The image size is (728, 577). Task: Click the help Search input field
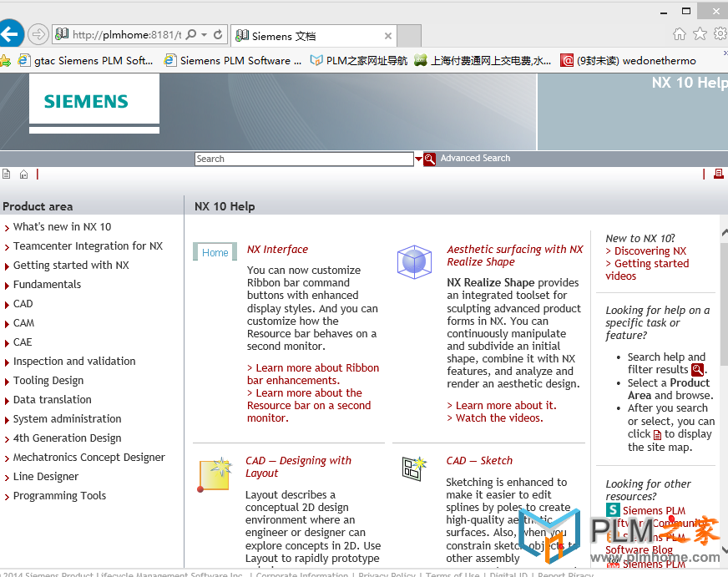point(304,159)
